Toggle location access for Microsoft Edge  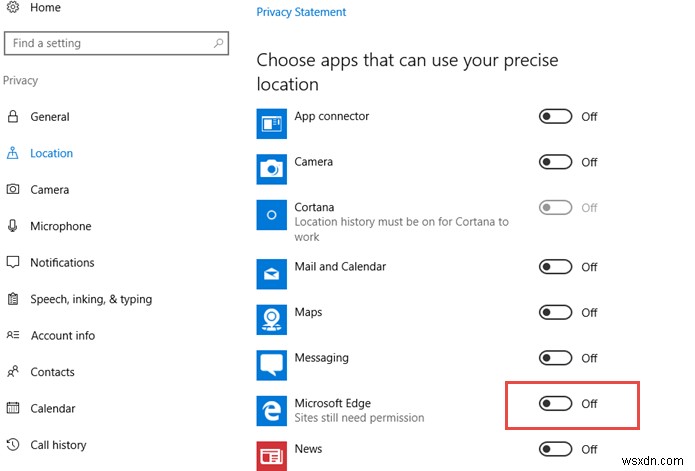[x=556, y=404]
